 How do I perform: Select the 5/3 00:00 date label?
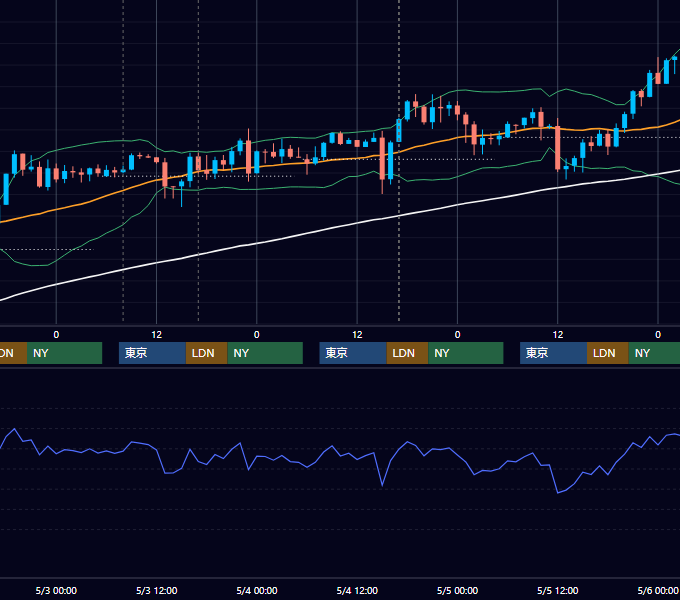(56, 590)
